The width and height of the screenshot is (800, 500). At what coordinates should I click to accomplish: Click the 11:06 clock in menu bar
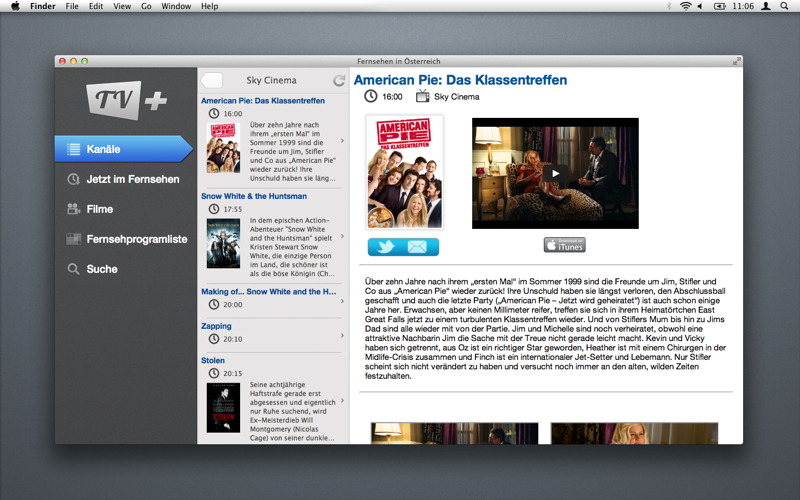[x=743, y=6]
